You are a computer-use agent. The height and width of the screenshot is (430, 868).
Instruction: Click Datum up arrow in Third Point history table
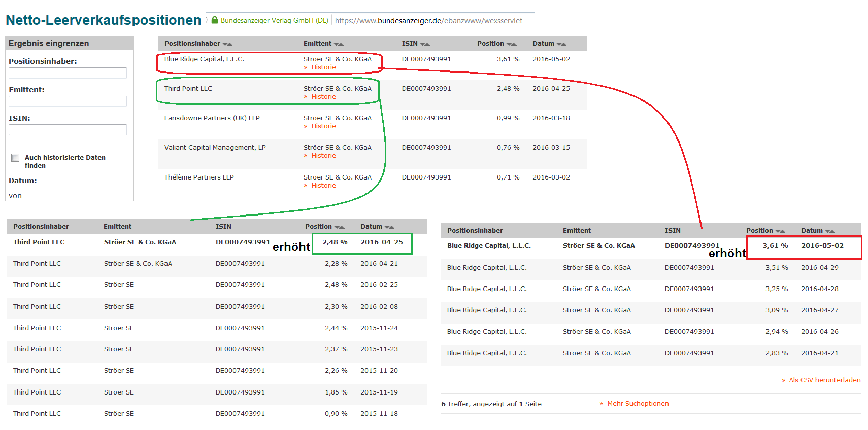click(x=392, y=227)
